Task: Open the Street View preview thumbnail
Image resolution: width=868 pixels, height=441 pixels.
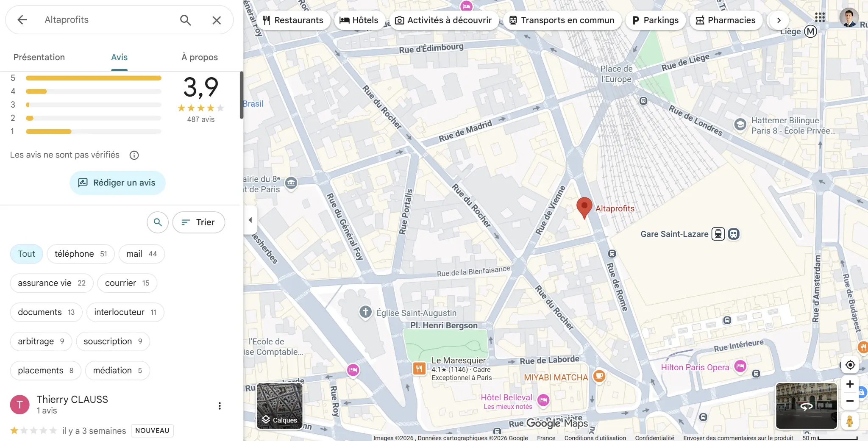Action: 806,405
